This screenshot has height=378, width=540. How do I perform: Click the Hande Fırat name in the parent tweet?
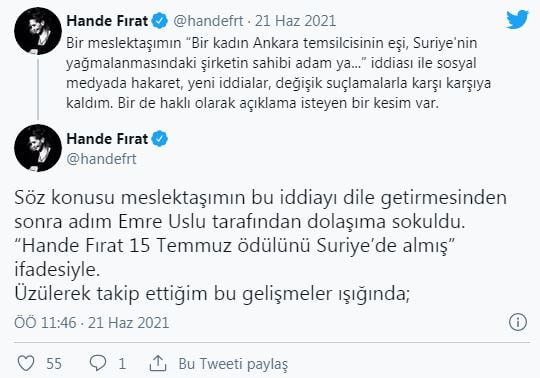tap(107, 21)
